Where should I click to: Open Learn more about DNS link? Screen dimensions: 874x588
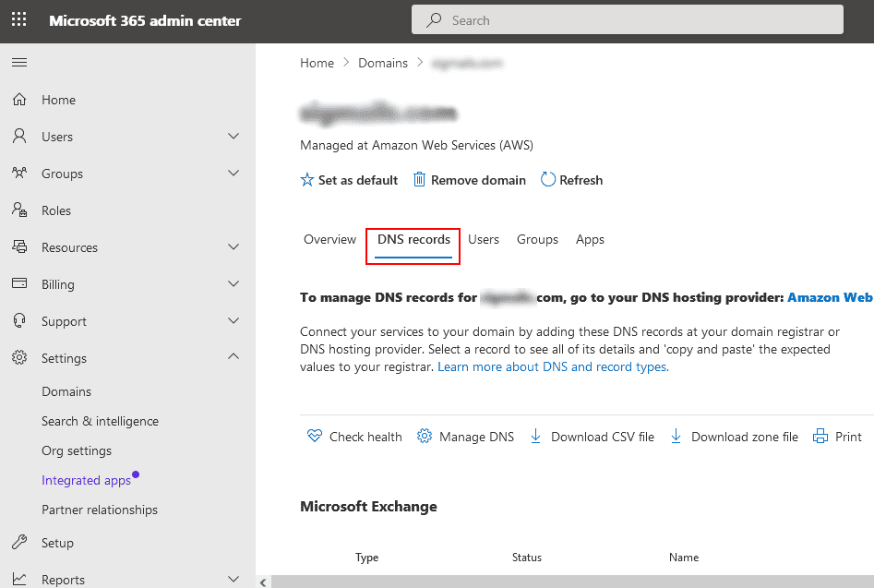(553, 366)
